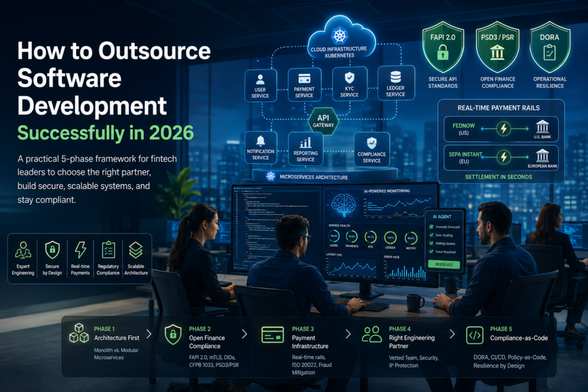This screenshot has width=588, height=392.
Task: Toggle the Anomaly Detected checkbox
Action: 431,227
